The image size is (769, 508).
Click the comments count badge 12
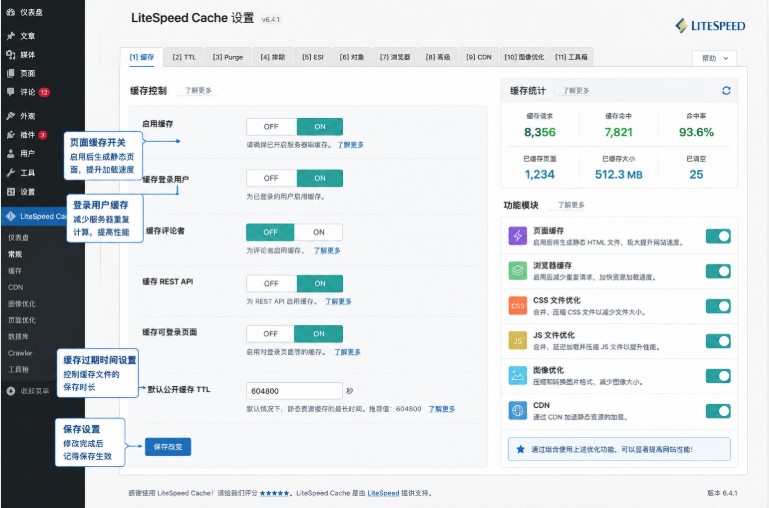click(x=44, y=92)
